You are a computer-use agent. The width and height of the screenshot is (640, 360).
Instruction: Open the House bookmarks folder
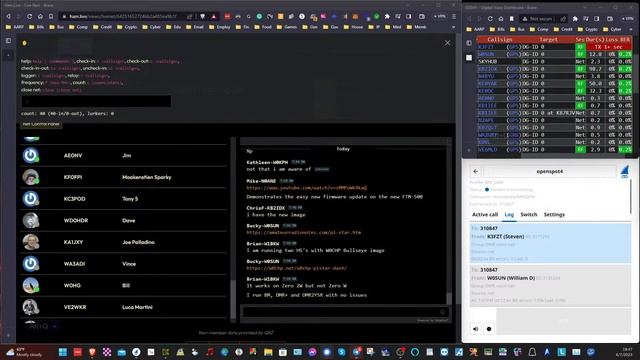(x=353, y=27)
